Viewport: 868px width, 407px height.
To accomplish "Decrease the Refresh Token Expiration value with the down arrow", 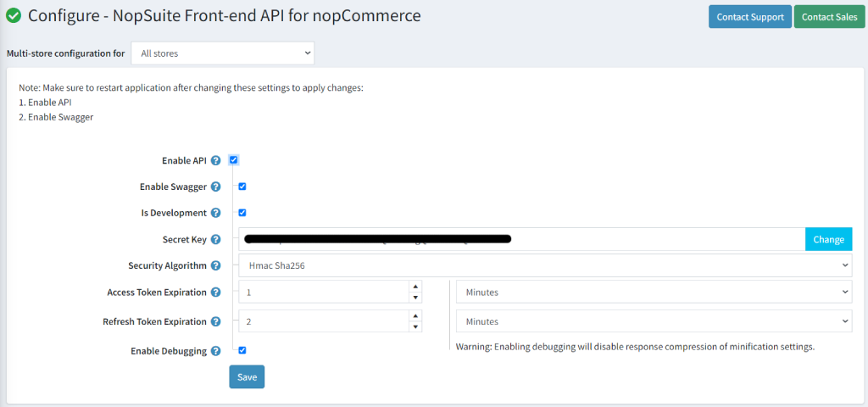I will pyautogui.click(x=415, y=326).
